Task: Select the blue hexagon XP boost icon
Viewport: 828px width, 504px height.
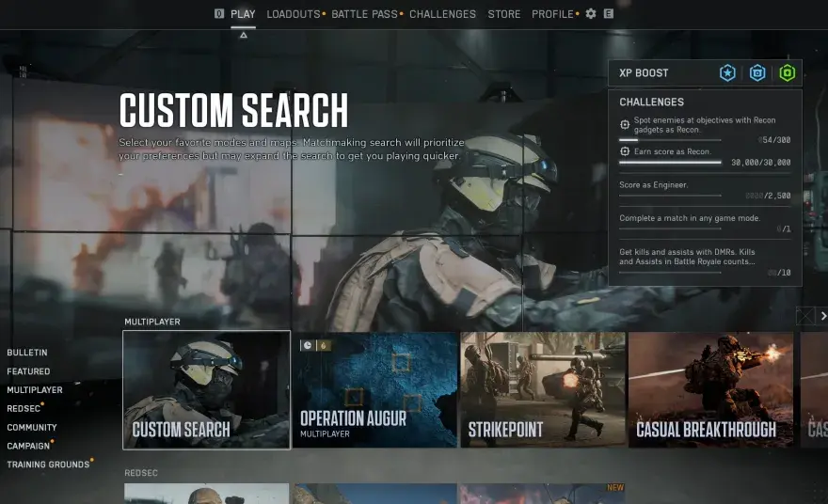Action: point(757,72)
